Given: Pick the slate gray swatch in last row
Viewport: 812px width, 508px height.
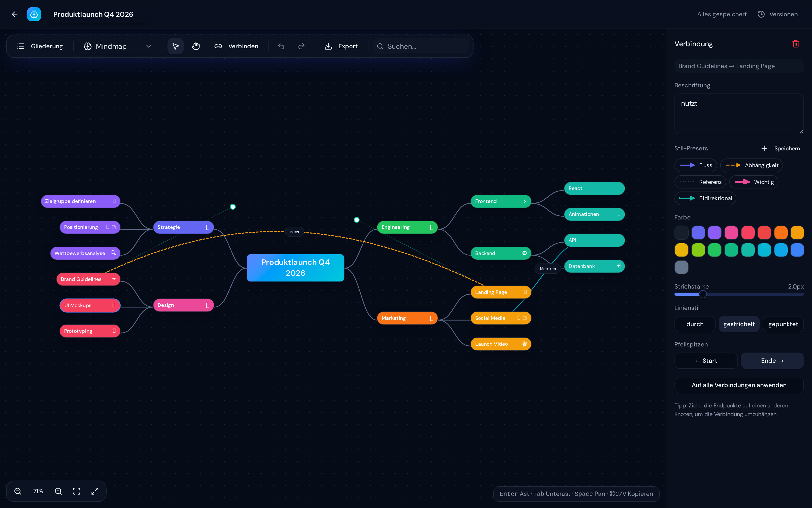Looking at the screenshot, I should tap(682, 267).
